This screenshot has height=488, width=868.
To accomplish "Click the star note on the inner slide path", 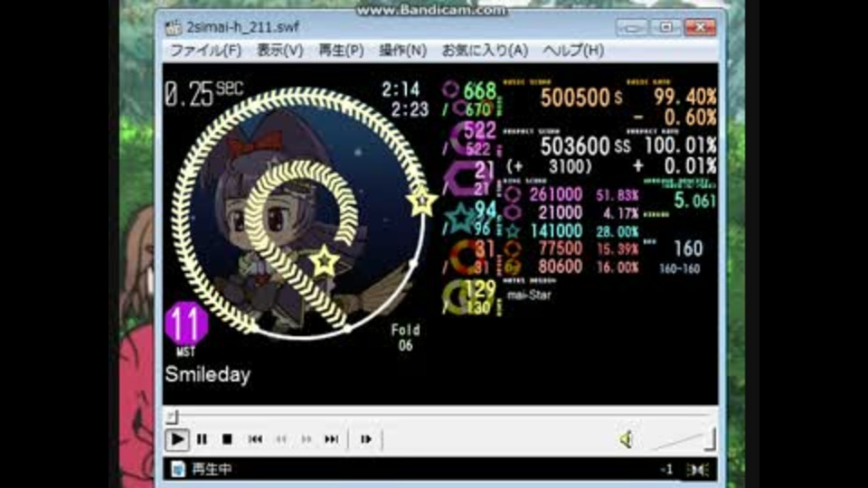I will point(325,260).
